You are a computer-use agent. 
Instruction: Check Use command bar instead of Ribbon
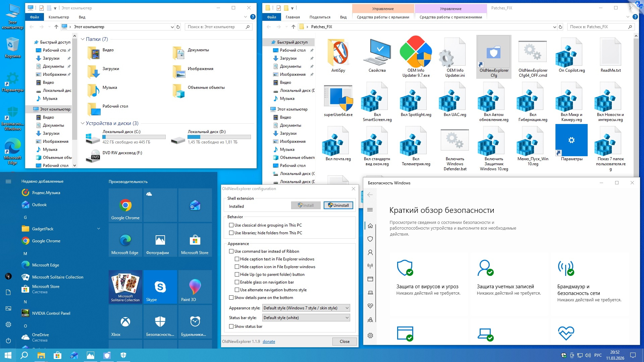231,251
